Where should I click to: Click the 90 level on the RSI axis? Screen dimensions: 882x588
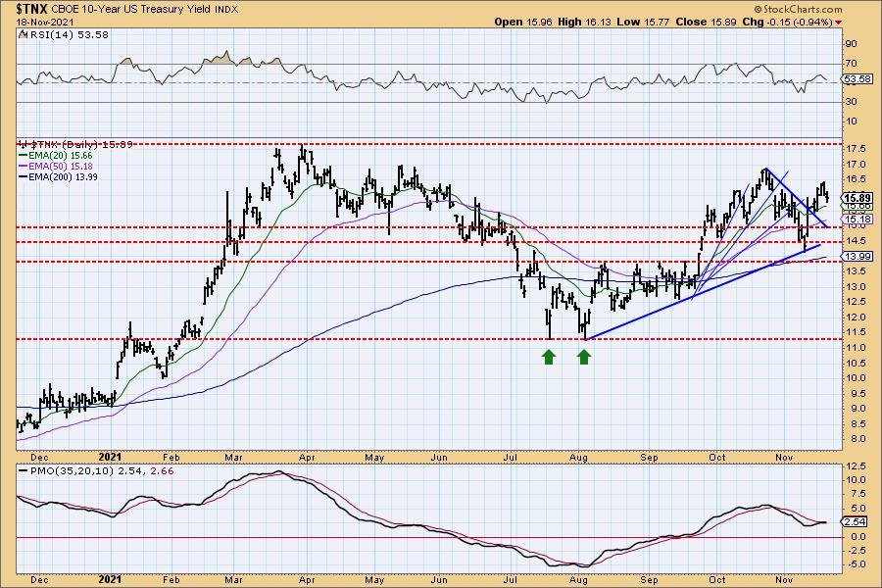pyautogui.click(x=851, y=44)
